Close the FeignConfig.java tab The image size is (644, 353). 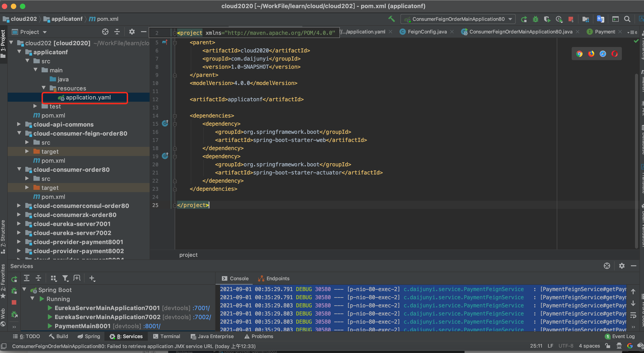(452, 32)
